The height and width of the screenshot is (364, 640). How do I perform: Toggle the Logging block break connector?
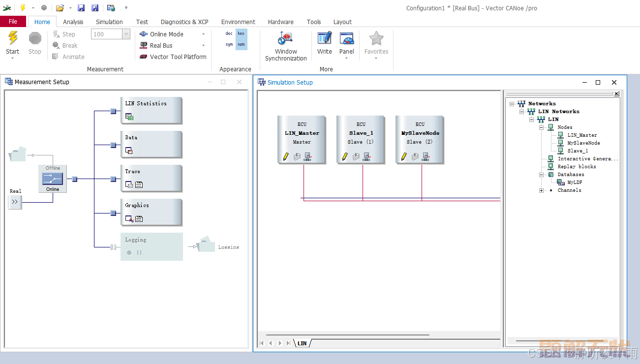(113, 247)
